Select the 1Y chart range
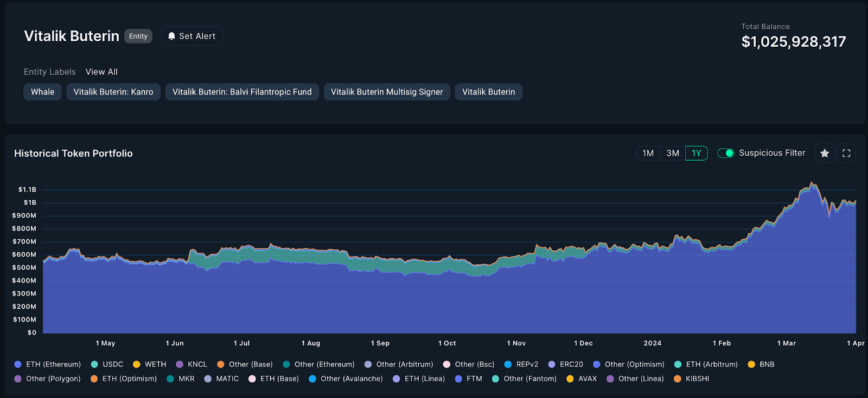 (x=697, y=153)
